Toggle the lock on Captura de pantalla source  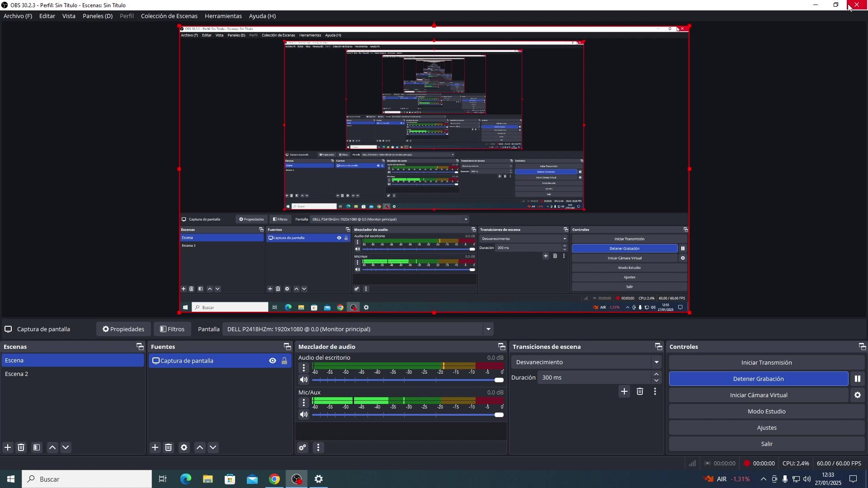point(284,361)
